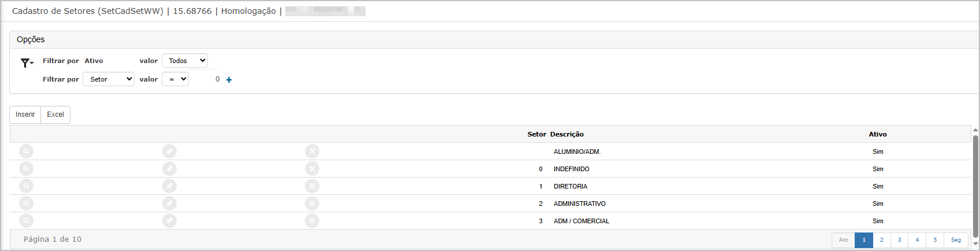Go to page 5 in pagination
980x251 pixels.
click(x=935, y=240)
